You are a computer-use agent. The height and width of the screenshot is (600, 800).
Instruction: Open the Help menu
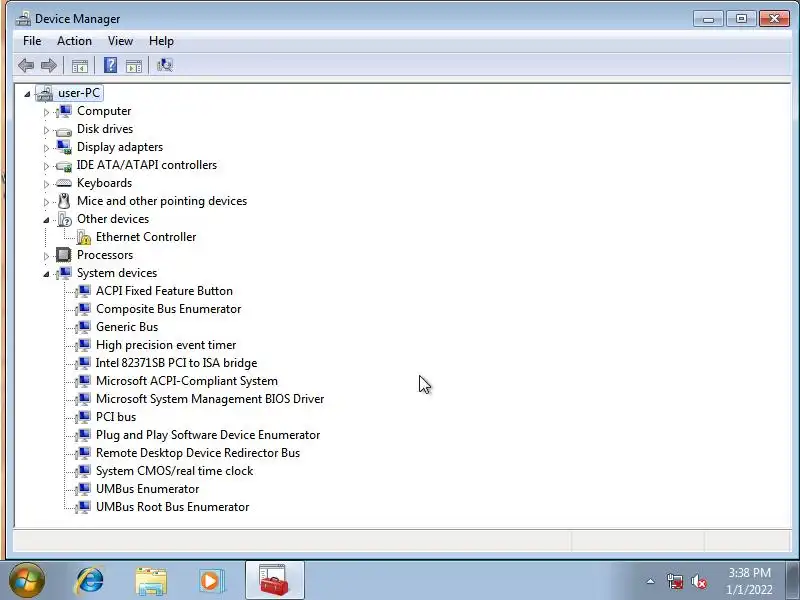point(161,41)
